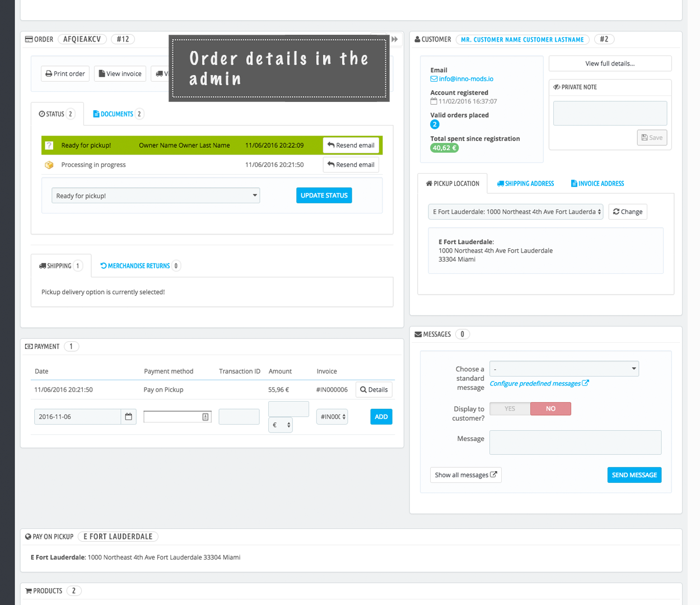This screenshot has height=605, width=700.
Task: Click Send Message button
Action: pos(634,475)
